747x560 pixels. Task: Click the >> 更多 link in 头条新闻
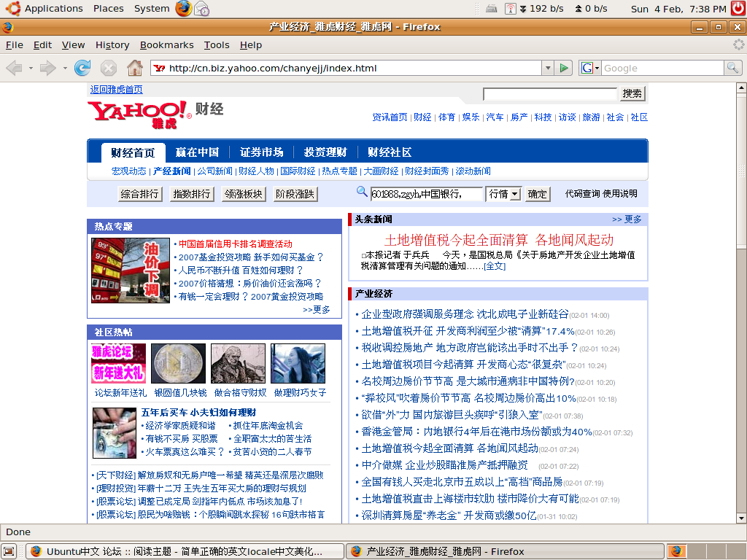(x=627, y=219)
